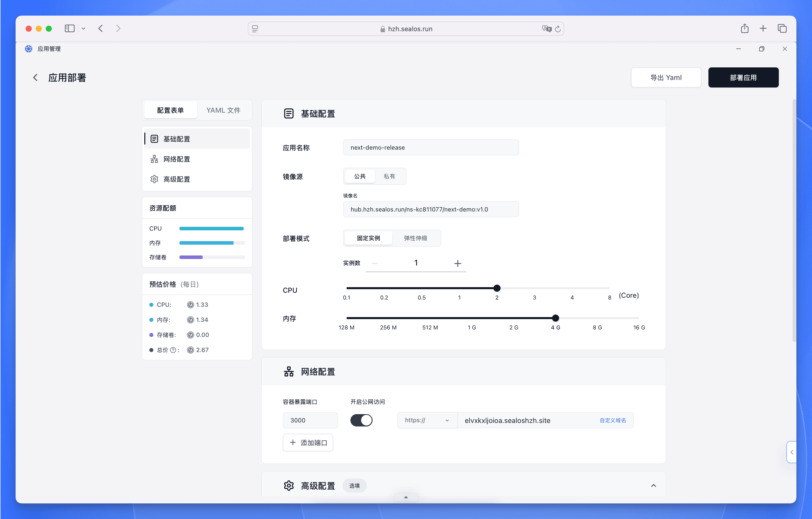Screen dimensions: 812x519
Task: Click the page vertical scrollbar
Action: [794, 221]
